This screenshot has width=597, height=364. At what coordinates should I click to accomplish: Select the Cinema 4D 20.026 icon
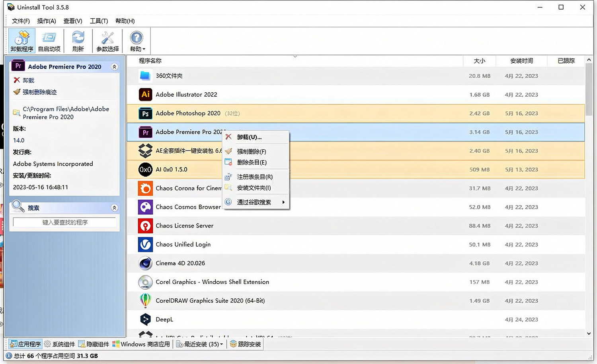tap(145, 263)
